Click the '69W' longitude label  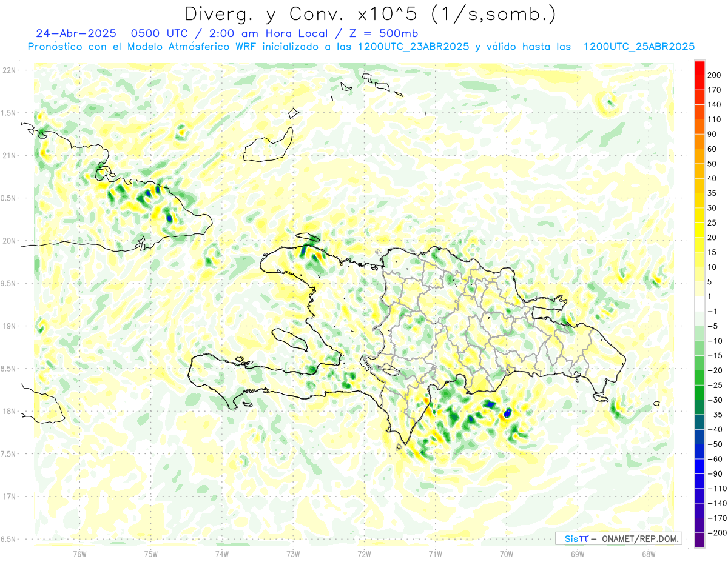point(578,554)
